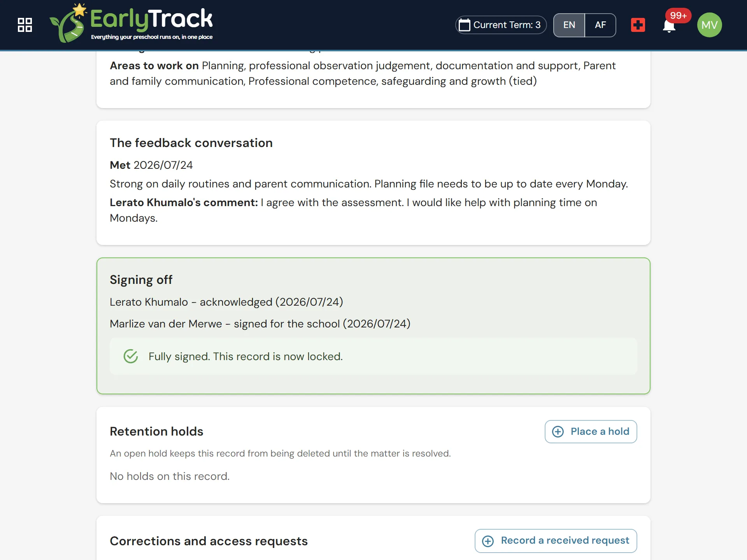The height and width of the screenshot is (560, 747).
Task: Open the MV user avatar menu
Action: pos(709,25)
